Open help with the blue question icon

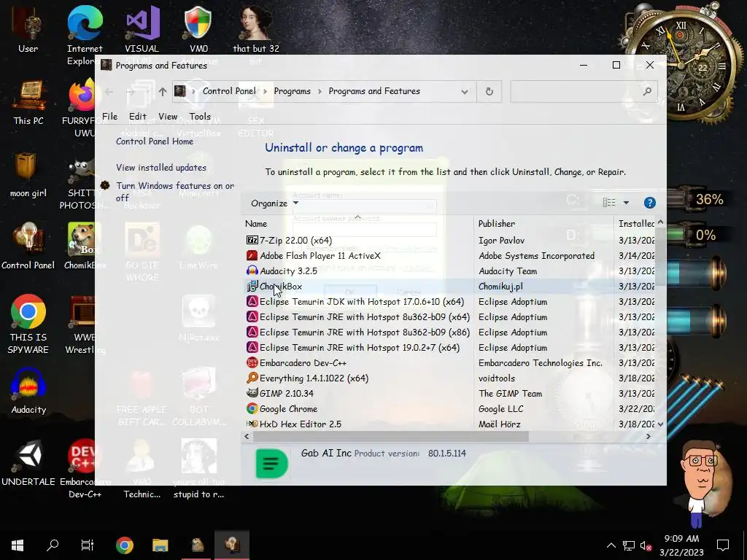649,203
